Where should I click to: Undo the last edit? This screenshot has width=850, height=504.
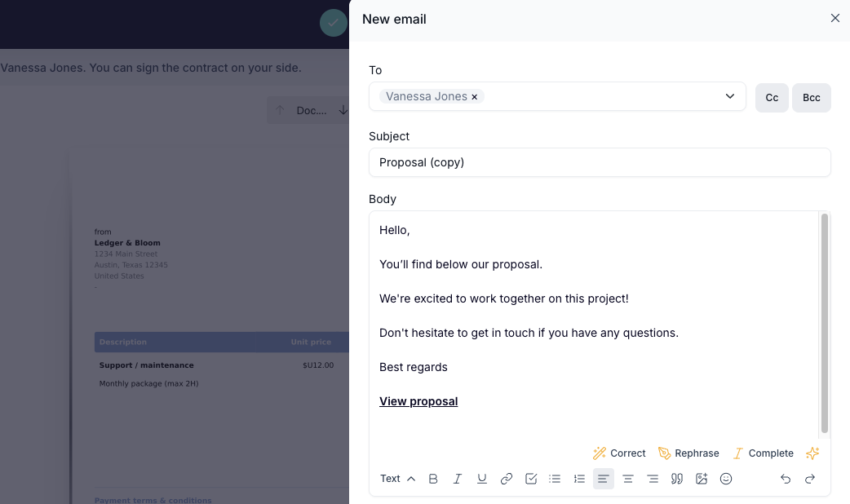786,479
